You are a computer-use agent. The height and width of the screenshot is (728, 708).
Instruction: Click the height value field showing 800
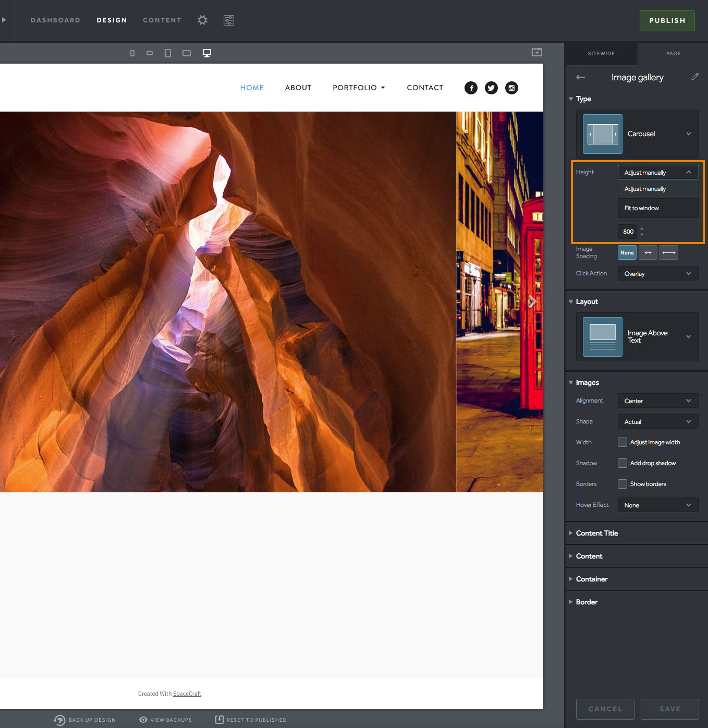[x=628, y=232]
